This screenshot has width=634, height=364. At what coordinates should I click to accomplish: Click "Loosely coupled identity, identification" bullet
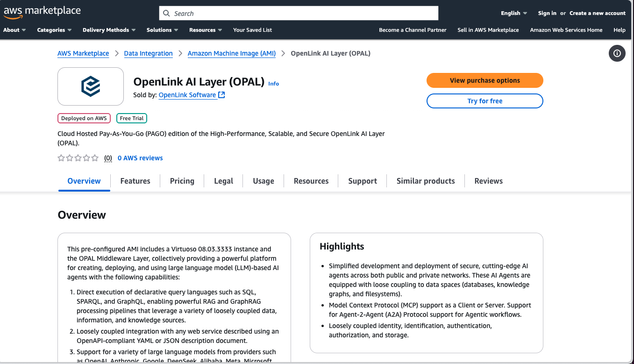(x=410, y=330)
